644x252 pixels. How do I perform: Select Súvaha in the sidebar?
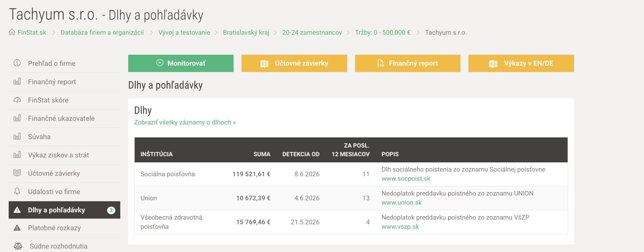click(x=64, y=137)
